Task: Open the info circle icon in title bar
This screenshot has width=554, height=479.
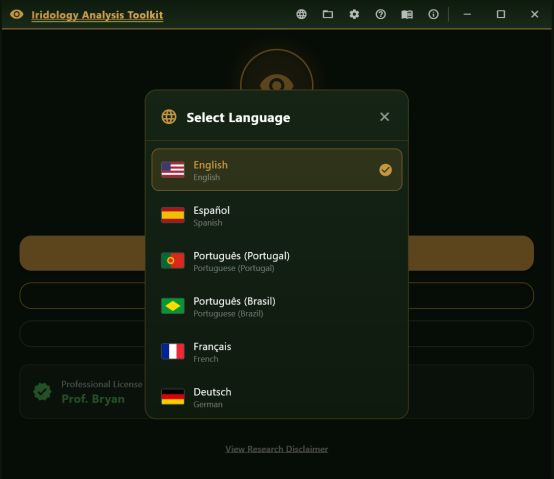Action: (434, 14)
